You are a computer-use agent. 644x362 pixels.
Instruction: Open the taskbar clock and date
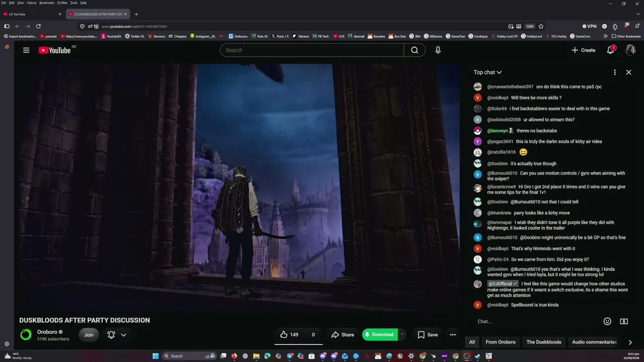point(632,356)
